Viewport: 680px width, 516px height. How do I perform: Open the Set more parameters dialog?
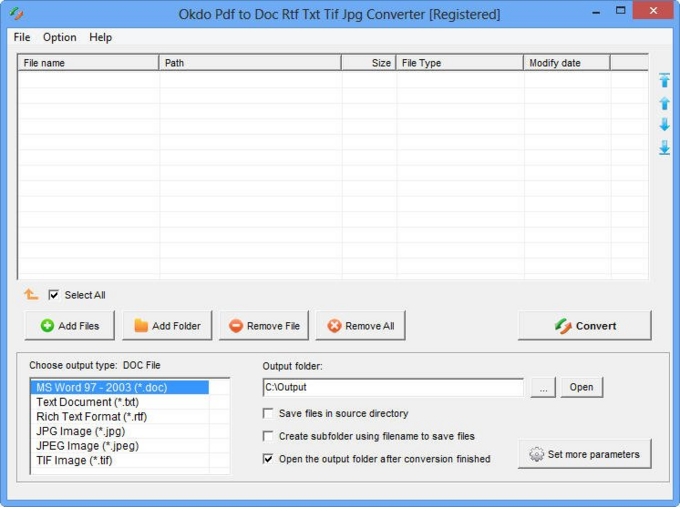click(x=585, y=454)
